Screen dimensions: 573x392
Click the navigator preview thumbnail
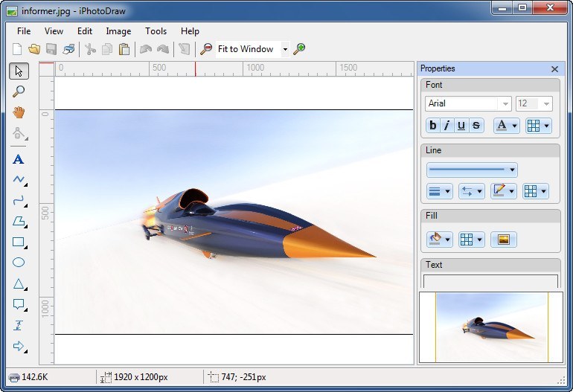pyautogui.click(x=491, y=327)
